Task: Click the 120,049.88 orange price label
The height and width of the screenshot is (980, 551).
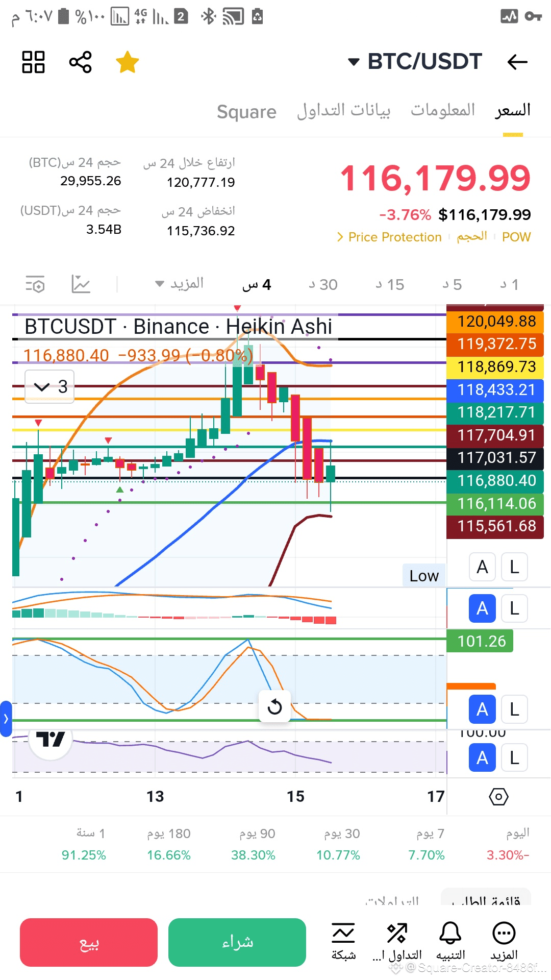Action: click(x=495, y=321)
